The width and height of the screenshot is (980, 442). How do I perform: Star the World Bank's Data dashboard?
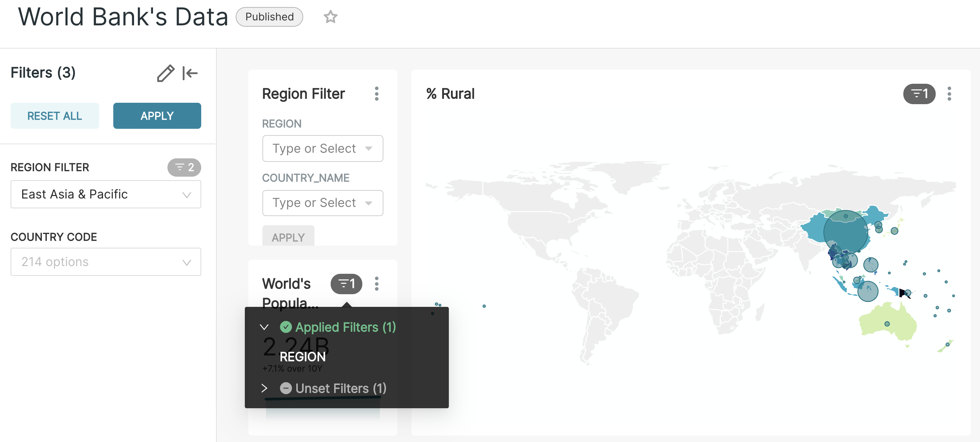tap(330, 17)
